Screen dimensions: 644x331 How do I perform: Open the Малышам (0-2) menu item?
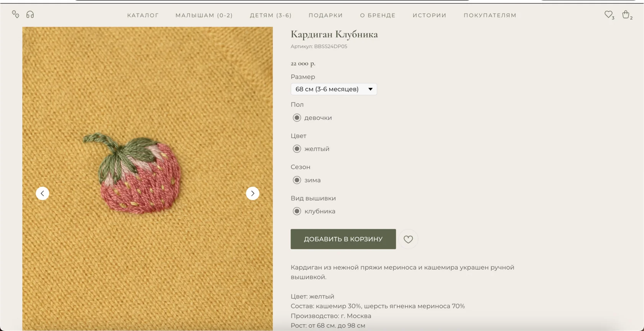[204, 15]
